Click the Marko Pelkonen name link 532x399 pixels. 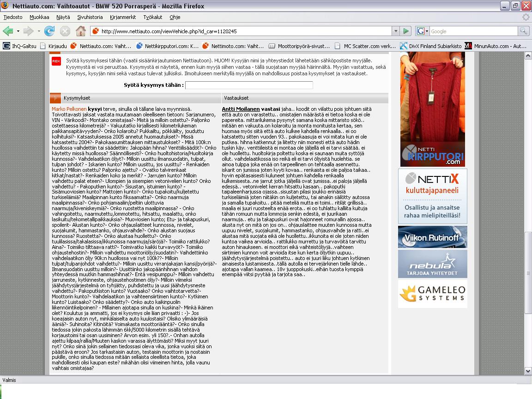click(x=69, y=109)
